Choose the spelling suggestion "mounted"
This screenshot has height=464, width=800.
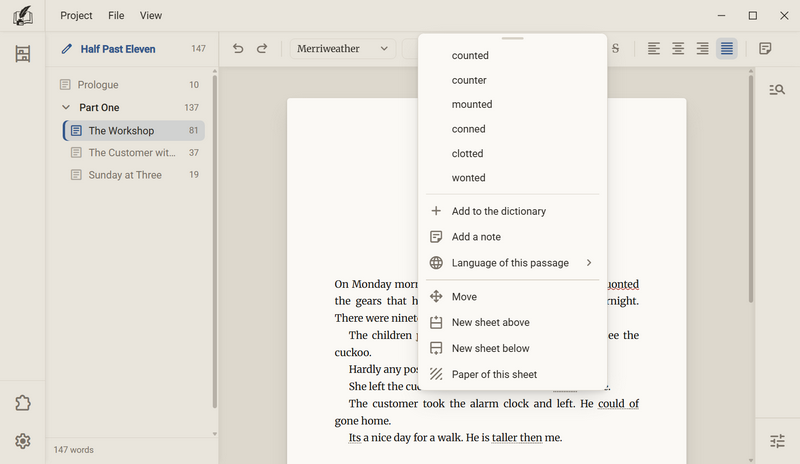[512, 104]
